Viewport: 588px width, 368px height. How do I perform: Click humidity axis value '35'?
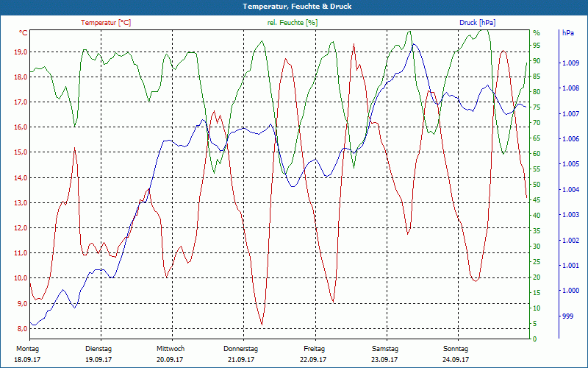537,231
